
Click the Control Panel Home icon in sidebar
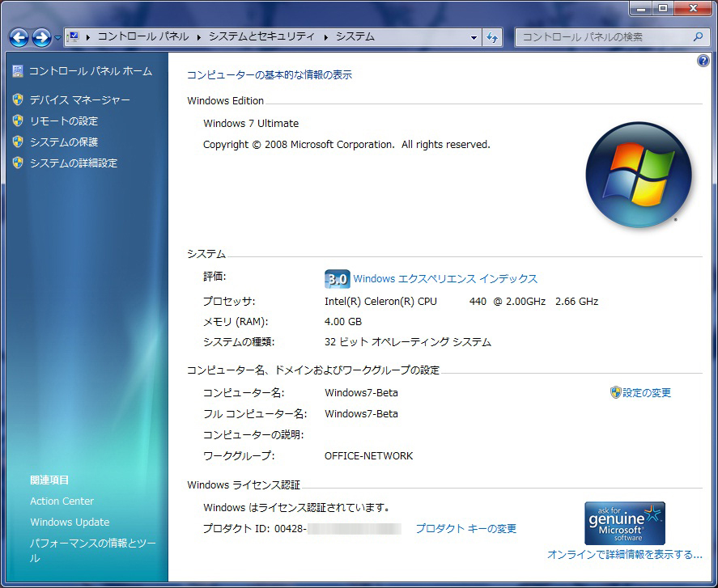[17, 71]
